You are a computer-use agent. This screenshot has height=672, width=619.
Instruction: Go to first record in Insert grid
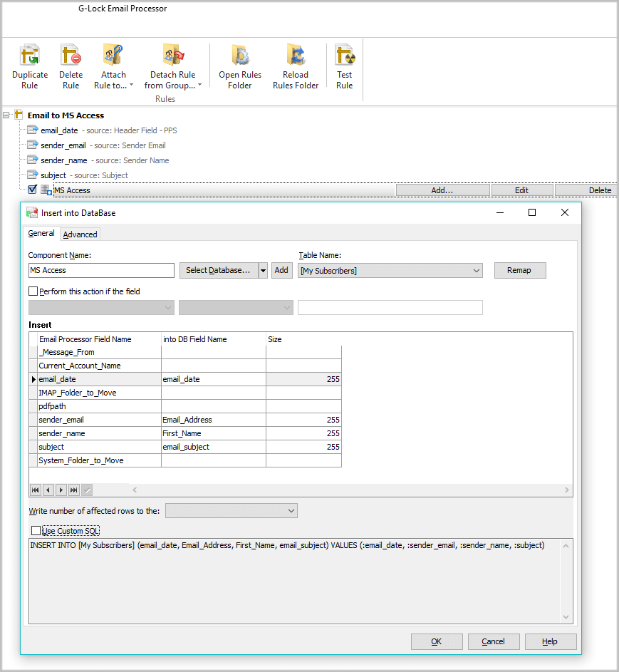pyautogui.click(x=36, y=490)
